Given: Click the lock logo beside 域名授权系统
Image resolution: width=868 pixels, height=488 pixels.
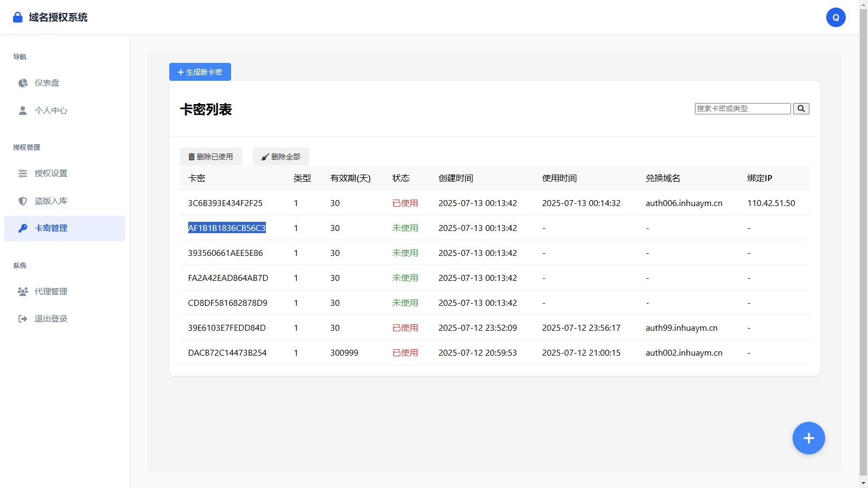Looking at the screenshot, I should [x=17, y=17].
